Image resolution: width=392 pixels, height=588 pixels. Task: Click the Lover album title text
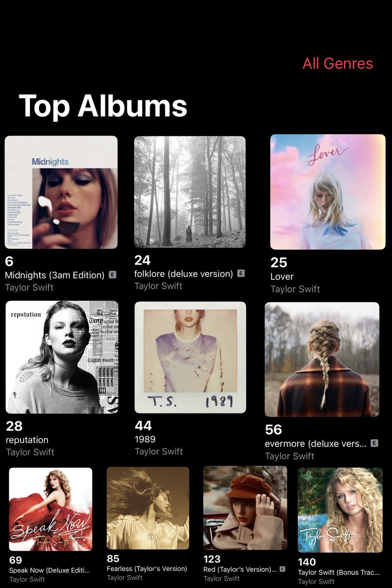click(282, 277)
